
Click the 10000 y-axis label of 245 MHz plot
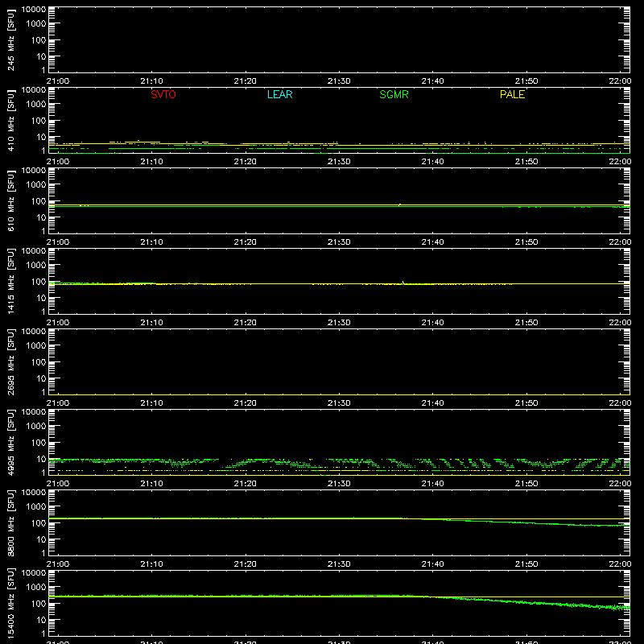34,10
